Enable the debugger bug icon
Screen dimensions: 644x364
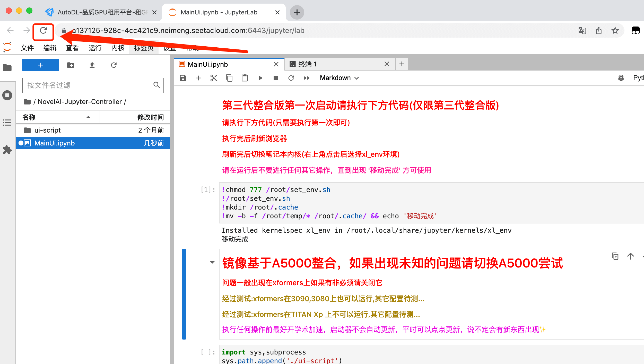(621, 78)
